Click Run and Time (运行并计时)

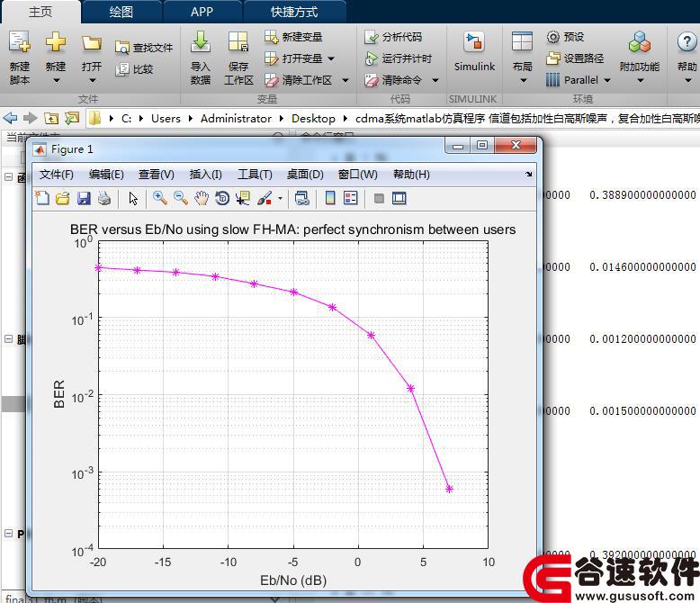click(x=398, y=58)
